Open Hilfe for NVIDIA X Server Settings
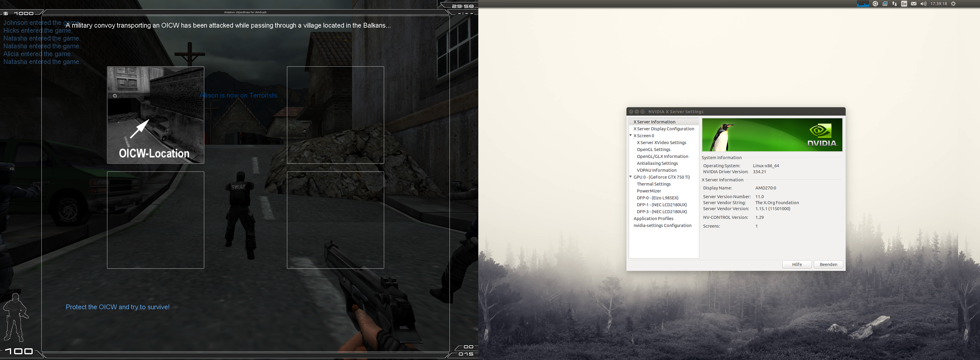Screen dimensions: 980x360 click(x=797, y=264)
